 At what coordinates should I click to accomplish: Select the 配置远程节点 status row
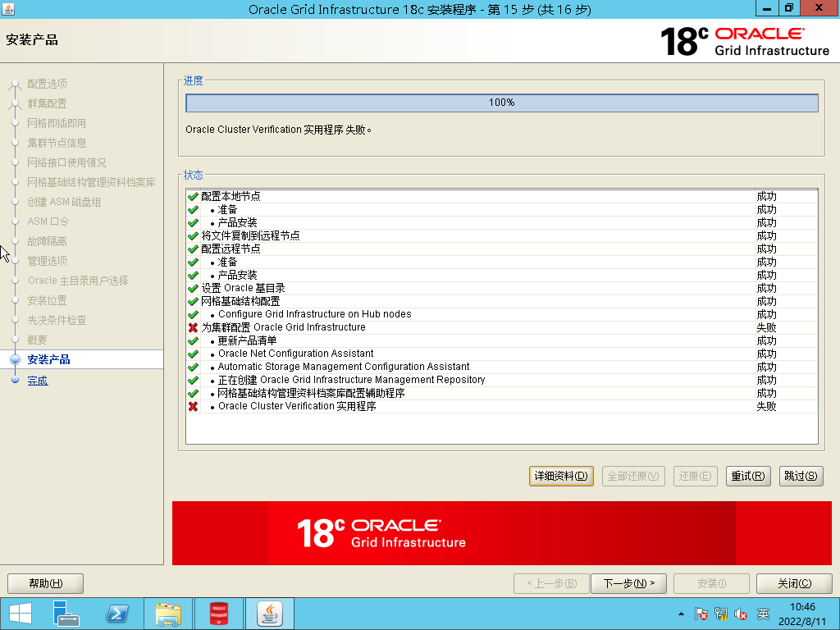click(501, 249)
